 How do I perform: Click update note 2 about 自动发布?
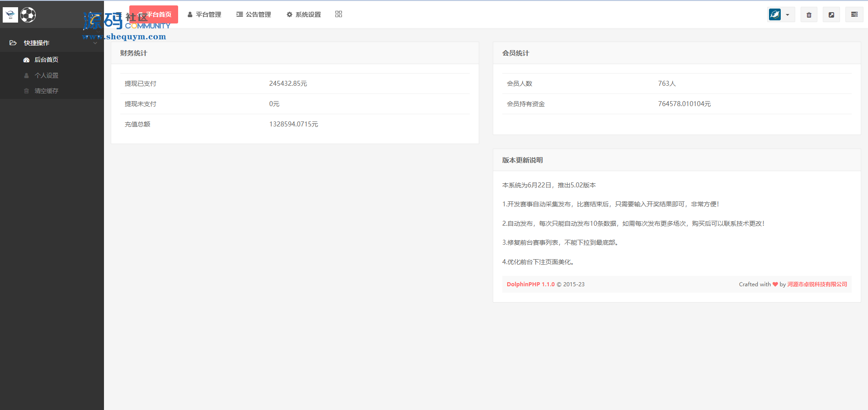click(633, 224)
